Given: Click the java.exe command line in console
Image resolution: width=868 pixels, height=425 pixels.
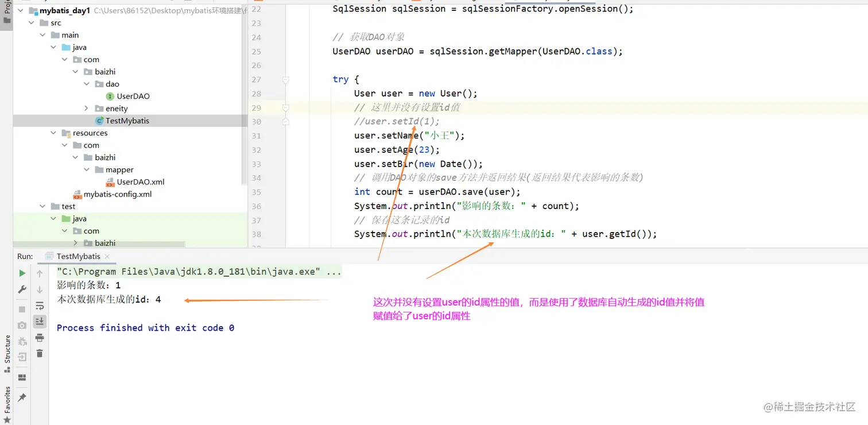Looking at the screenshot, I should [199, 272].
